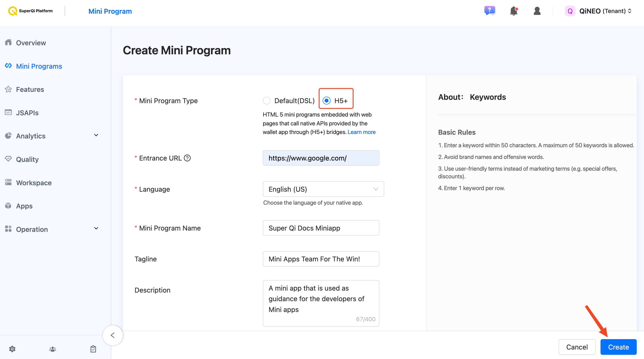Click the SuperQi Platform logo
The image size is (644, 359).
pos(30,11)
